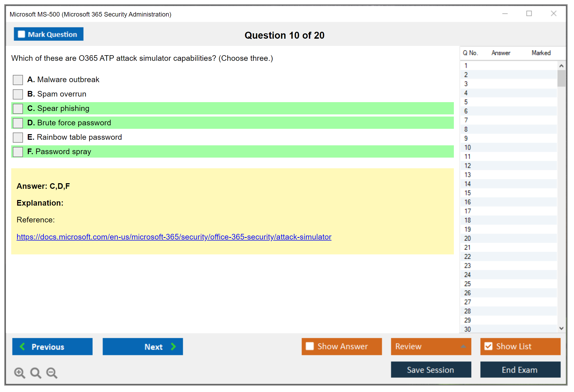Toggle the Show Answer checkbox
574x392 pixels.
pyautogui.click(x=310, y=346)
